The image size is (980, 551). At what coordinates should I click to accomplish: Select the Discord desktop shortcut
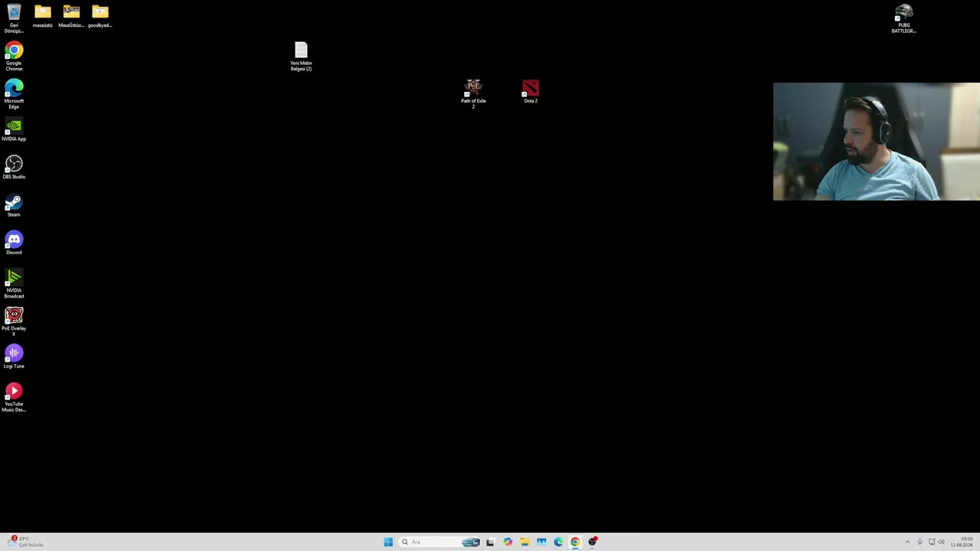pyautogui.click(x=14, y=243)
